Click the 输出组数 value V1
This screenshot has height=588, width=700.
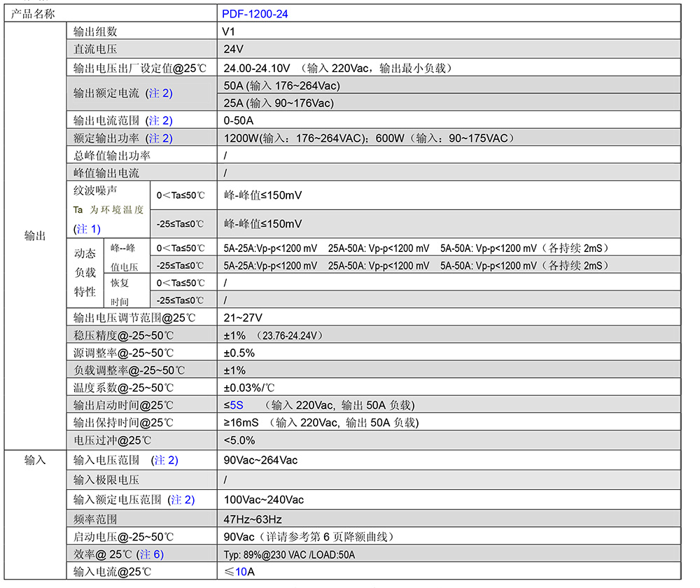click(x=229, y=31)
